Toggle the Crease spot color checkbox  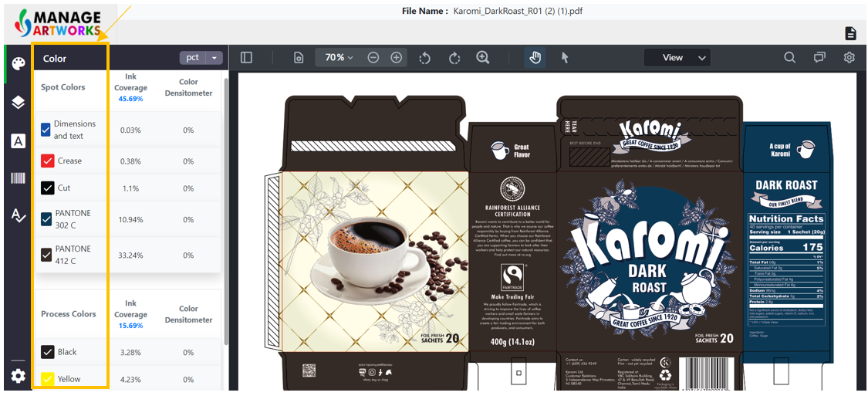(48, 161)
